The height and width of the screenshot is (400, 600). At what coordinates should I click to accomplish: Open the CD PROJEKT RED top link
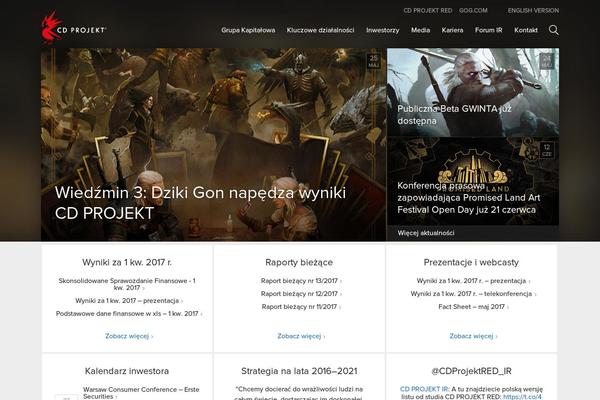coord(427,10)
